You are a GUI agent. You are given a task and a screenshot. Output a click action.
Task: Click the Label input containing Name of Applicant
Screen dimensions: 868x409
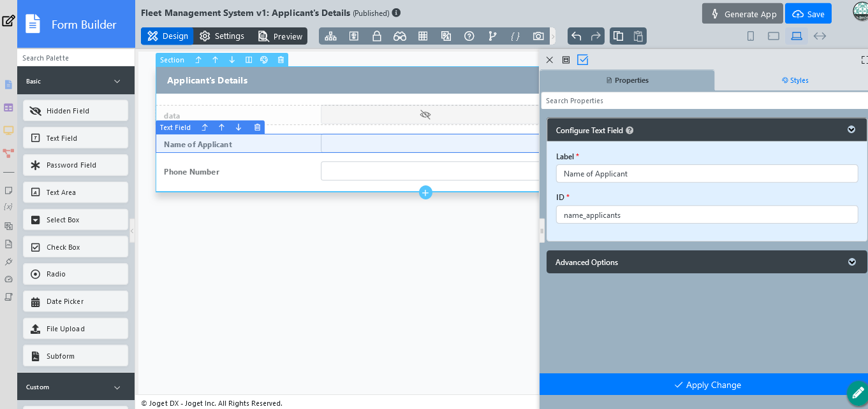(x=707, y=173)
